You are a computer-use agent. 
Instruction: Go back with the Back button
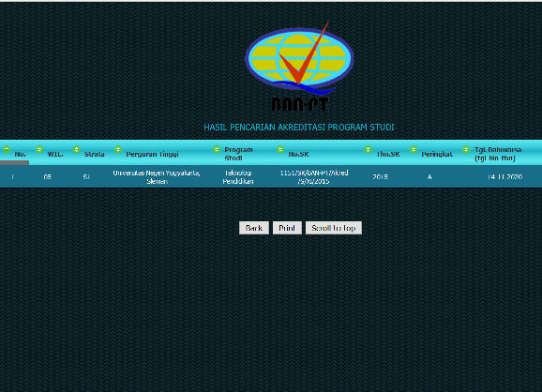click(254, 228)
